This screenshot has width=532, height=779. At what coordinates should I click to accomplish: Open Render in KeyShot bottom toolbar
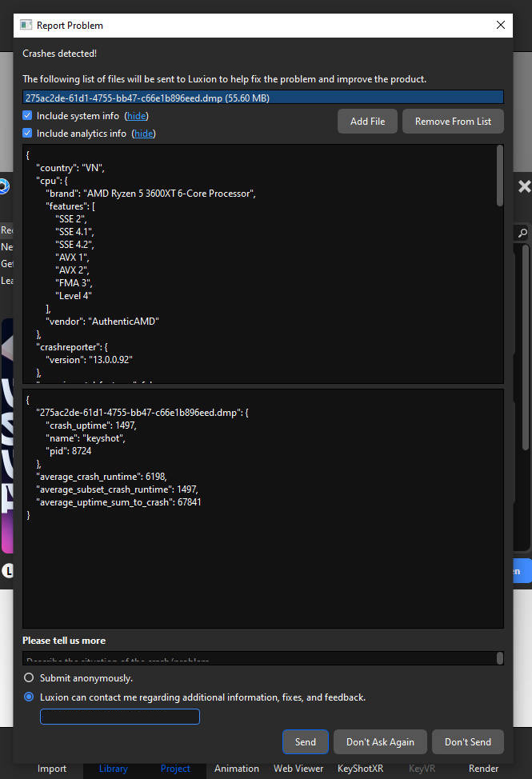click(483, 768)
